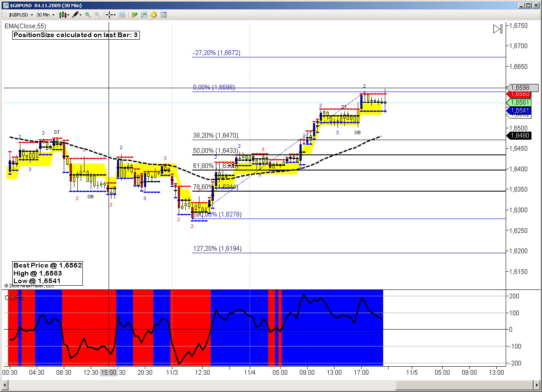542x392 pixels.
Task: Click the green 1,6561 price marker
Action: click(x=518, y=103)
